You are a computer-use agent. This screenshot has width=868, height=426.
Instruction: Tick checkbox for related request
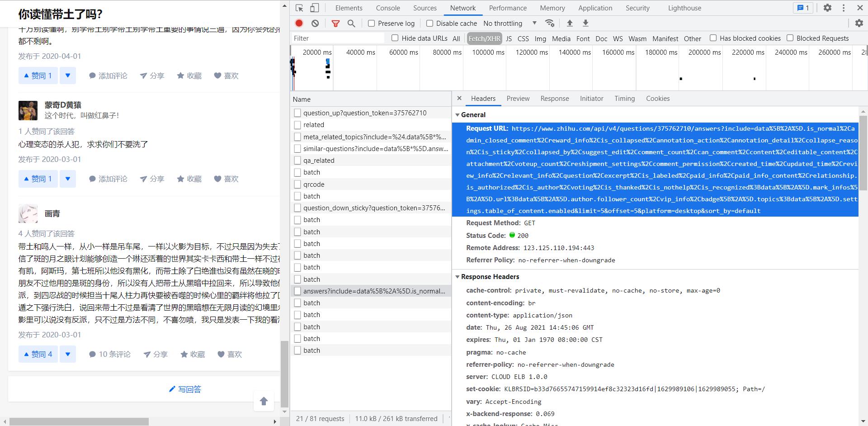pyautogui.click(x=297, y=125)
